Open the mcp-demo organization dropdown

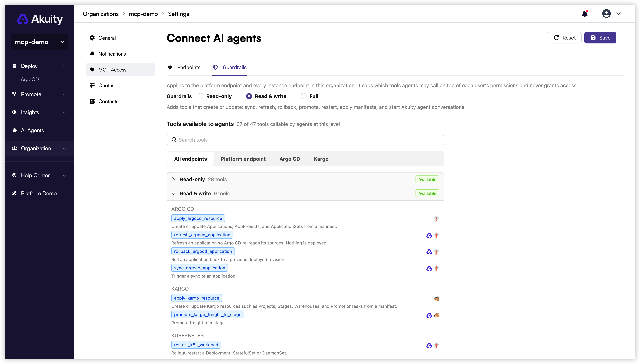click(40, 42)
